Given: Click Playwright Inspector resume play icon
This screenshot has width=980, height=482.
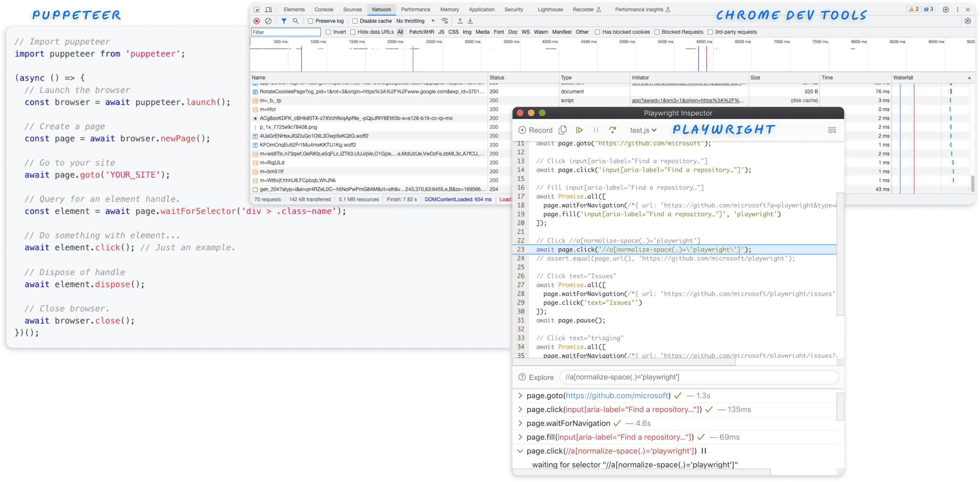Looking at the screenshot, I should [580, 130].
